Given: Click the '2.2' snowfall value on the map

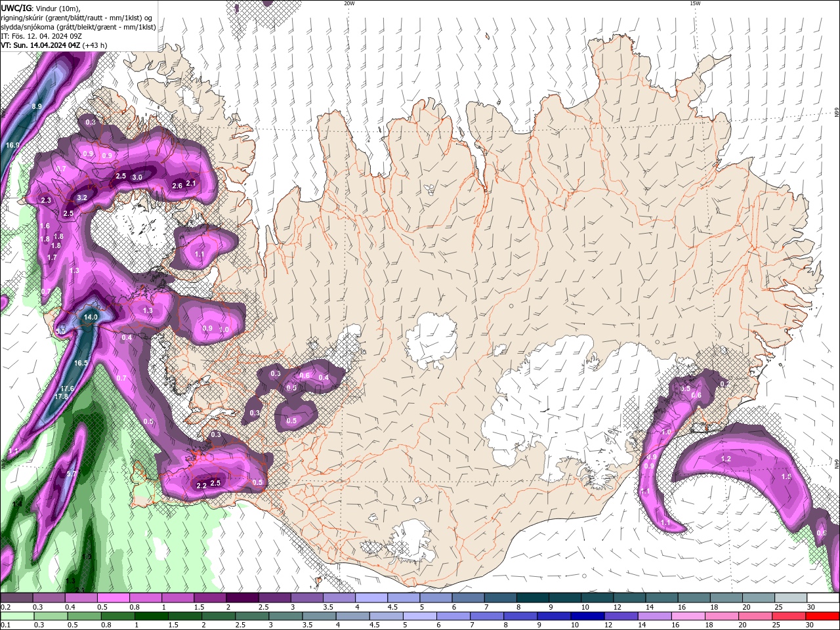Looking at the screenshot, I should click(x=201, y=486).
